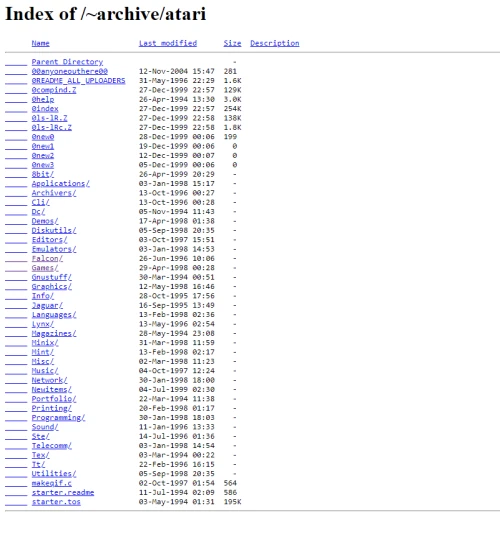500x556 pixels.
Task: Select the 02-Oct-1997 01:54 timestamp
Action: (x=177, y=483)
